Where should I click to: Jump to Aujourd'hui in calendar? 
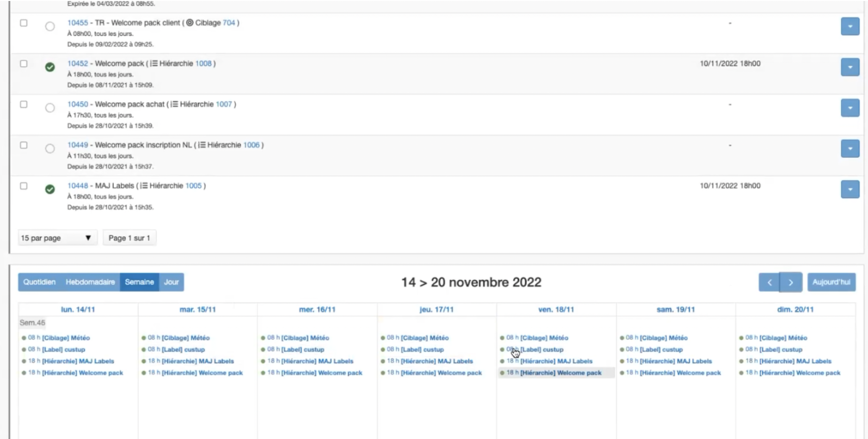point(831,282)
